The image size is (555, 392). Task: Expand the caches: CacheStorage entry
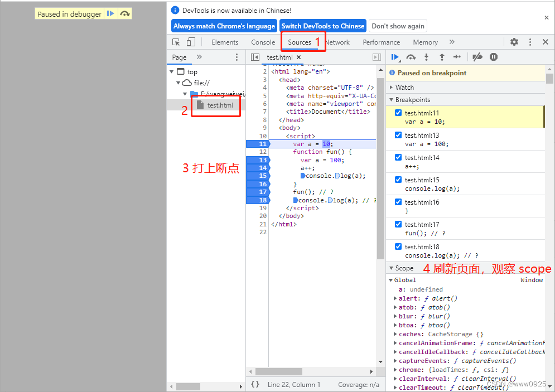[x=395, y=334]
